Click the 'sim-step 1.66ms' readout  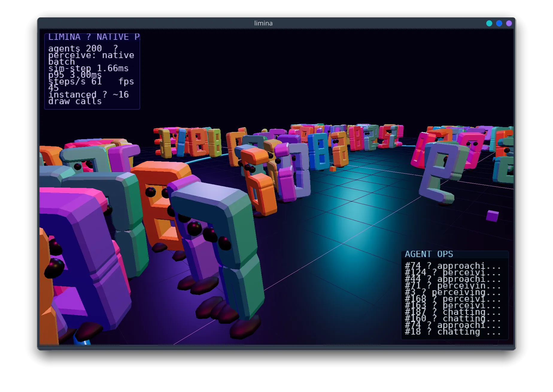pos(88,68)
